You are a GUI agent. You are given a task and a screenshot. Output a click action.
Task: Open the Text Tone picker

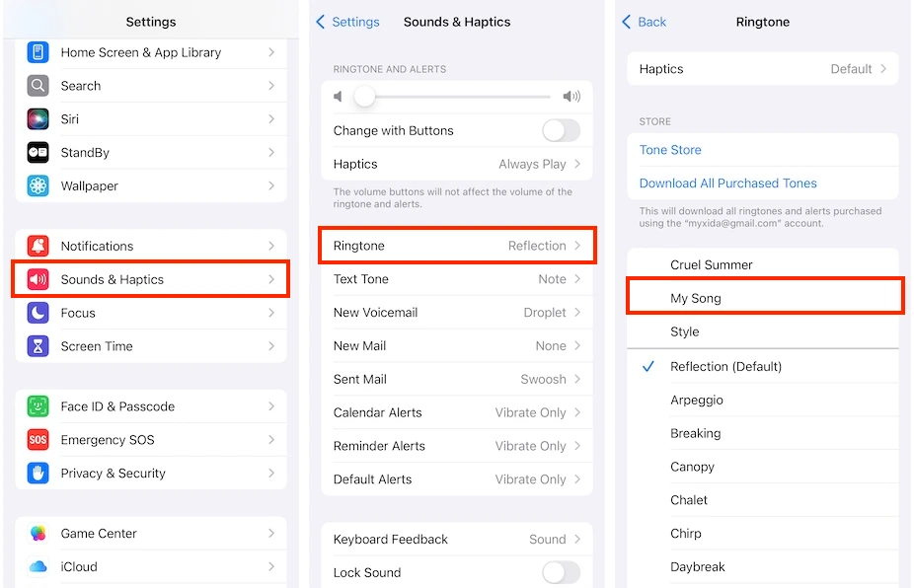(457, 279)
